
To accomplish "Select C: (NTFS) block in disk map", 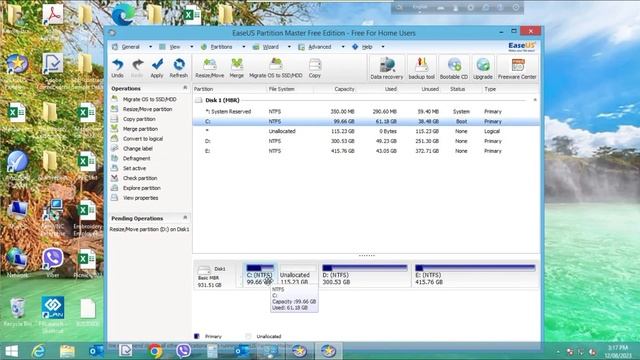I will pyautogui.click(x=260, y=275).
